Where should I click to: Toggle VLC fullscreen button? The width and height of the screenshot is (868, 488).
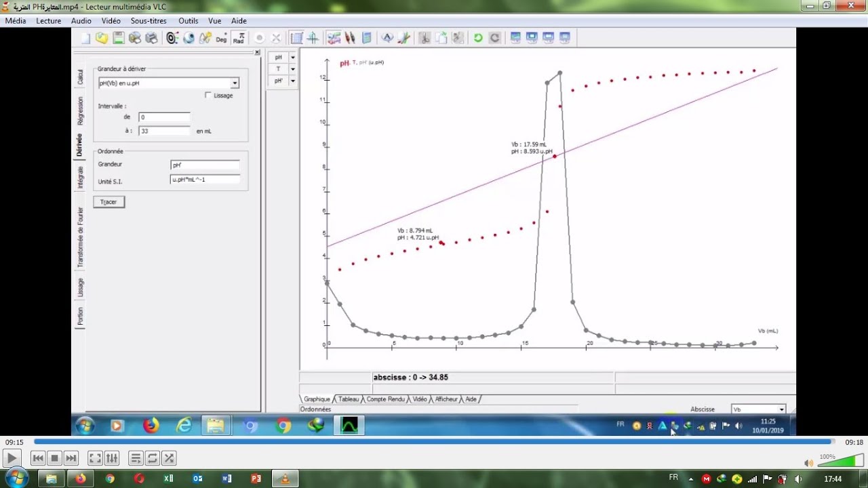pyautogui.click(x=95, y=458)
